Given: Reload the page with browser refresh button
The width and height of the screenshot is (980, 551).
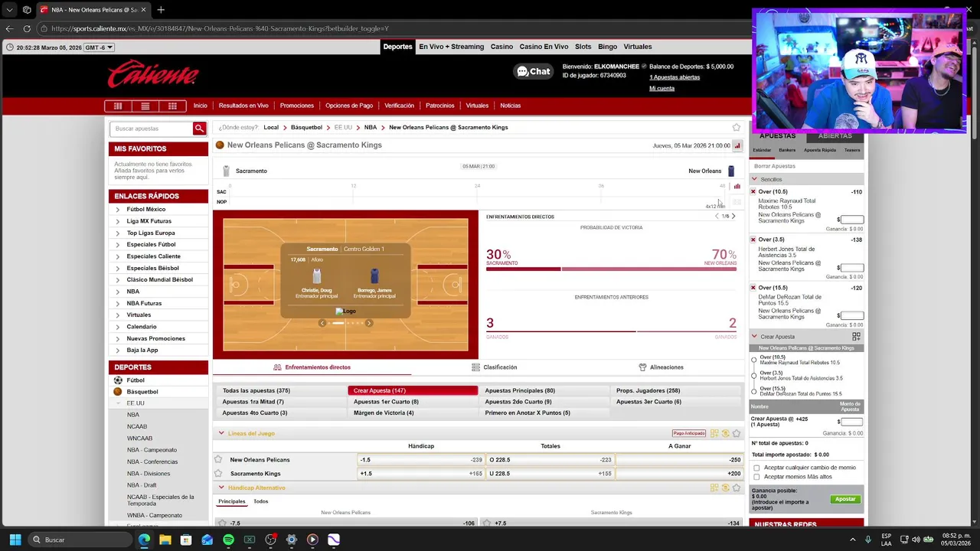Looking at the screenshot, I should click(x=27, y=28).
